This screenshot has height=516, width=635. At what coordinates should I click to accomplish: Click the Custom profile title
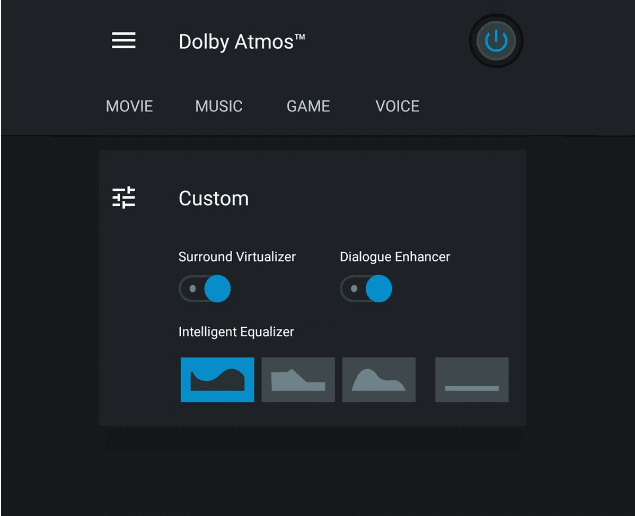click(213, 198)
